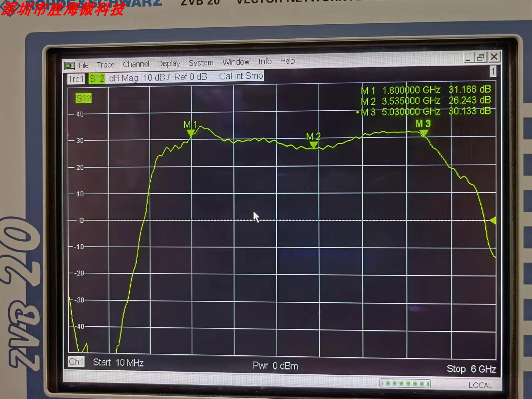The image size is (532, 399).
Task: Select marker M3 triangle on the trace
Action: coord(423,133)
